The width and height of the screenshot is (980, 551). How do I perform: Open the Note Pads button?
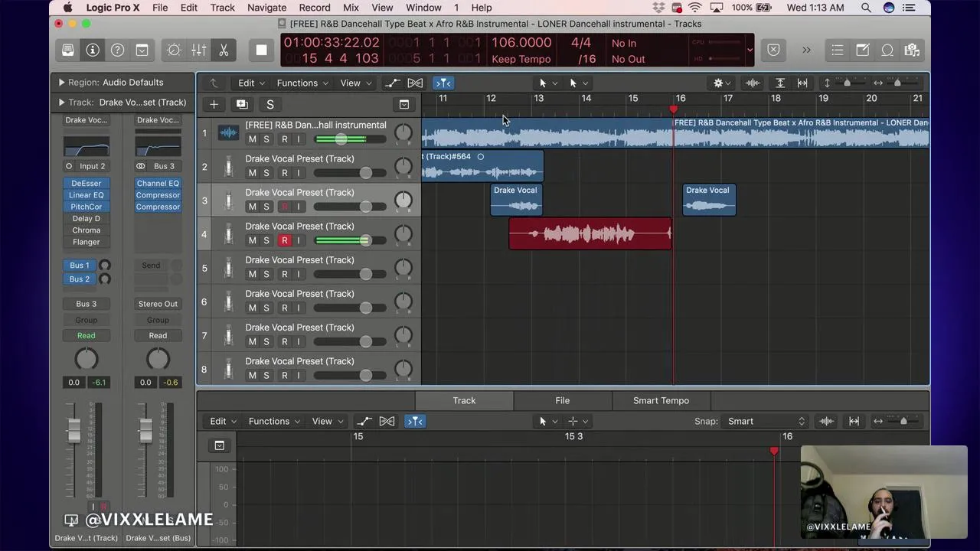coord(862,50)
